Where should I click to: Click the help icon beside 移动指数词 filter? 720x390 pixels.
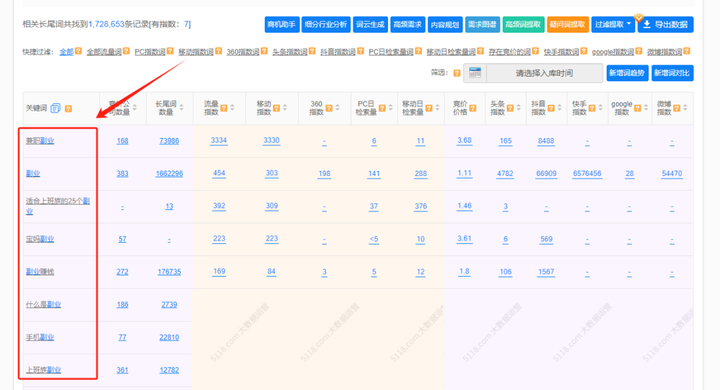219,51
